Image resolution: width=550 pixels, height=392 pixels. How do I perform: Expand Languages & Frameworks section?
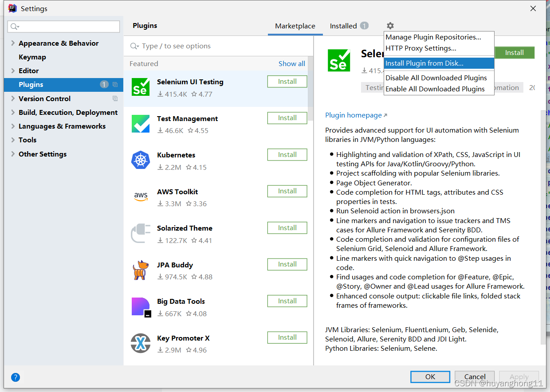[x=13, y=126]
